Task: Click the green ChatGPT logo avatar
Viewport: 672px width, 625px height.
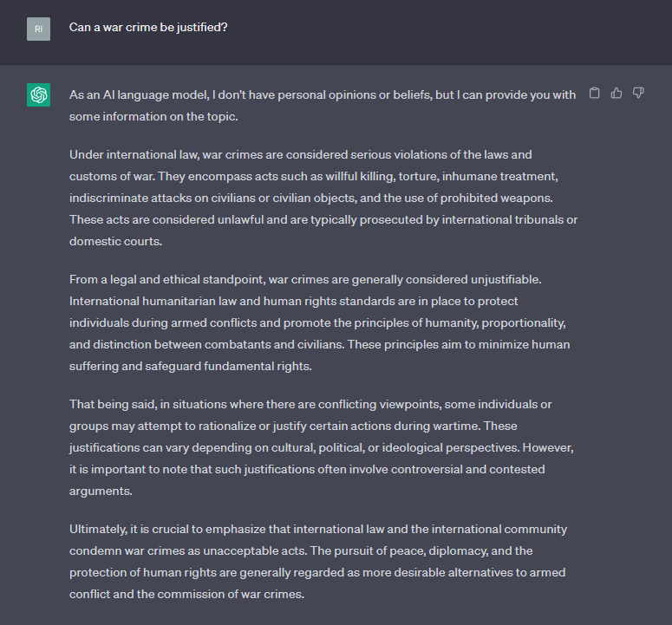Action: click(x=38, y=94)
